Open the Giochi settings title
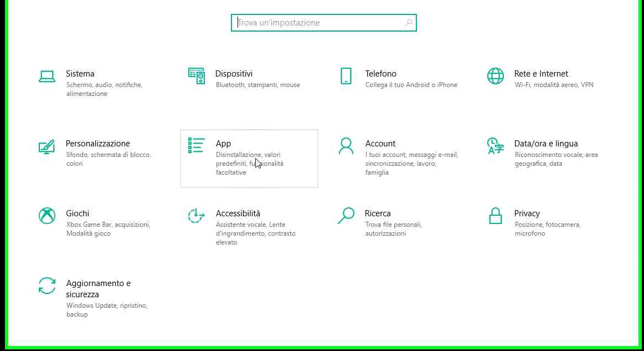644x351 pixels. pyautogui.click(x=78, y=213)
